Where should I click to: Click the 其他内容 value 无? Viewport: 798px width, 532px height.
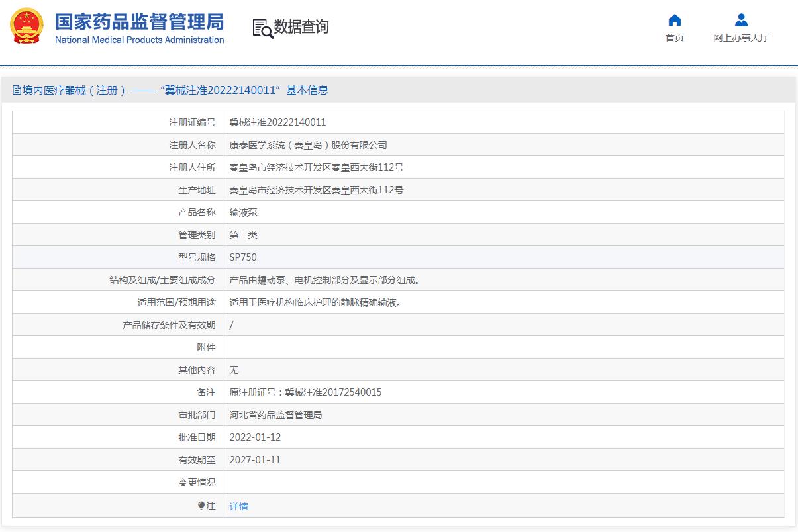234,370
